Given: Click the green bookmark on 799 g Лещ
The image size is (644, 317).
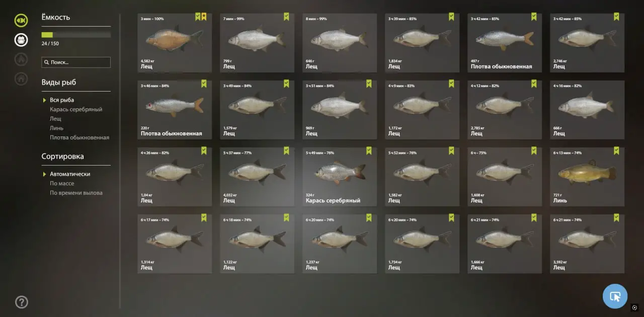Looking at the screenshot, I should (x=286, y=17).
